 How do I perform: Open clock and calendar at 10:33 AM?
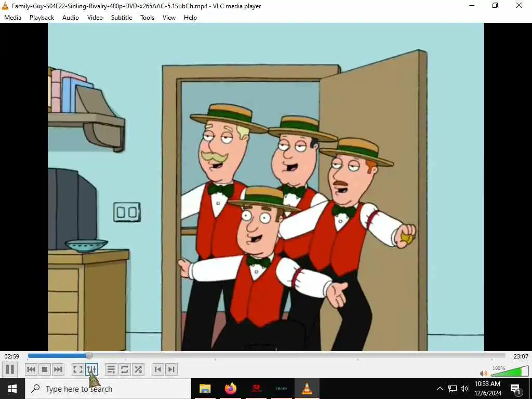tap(487, 389)
